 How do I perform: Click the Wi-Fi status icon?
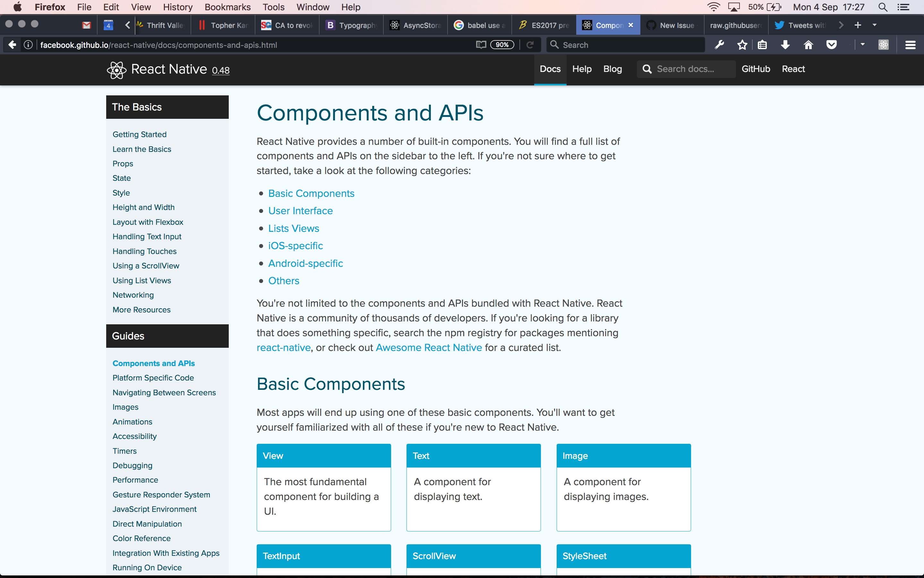click(713, 7)
